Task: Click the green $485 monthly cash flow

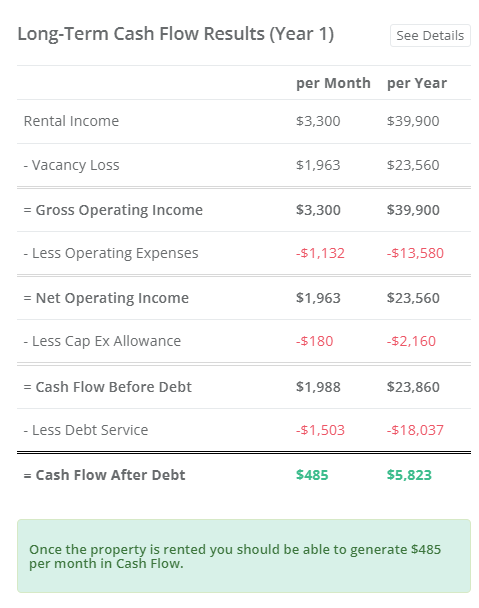Action: pos(312,475)
